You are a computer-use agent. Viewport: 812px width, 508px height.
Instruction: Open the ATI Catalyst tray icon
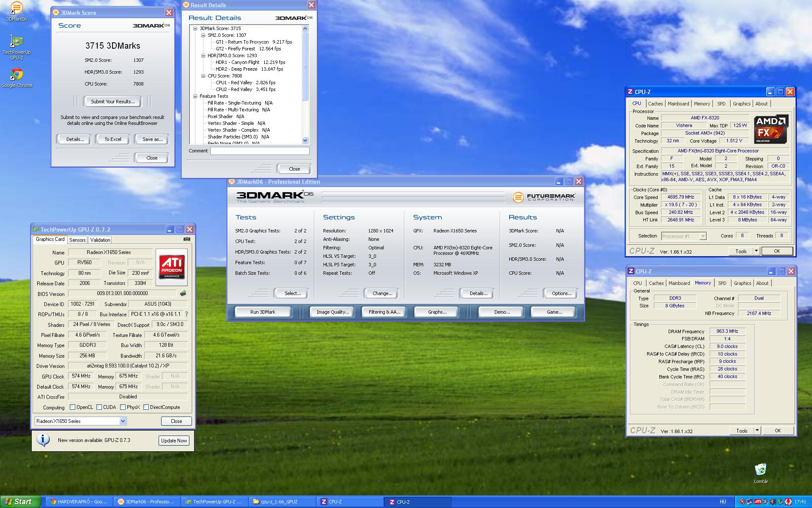click(757, 502)
